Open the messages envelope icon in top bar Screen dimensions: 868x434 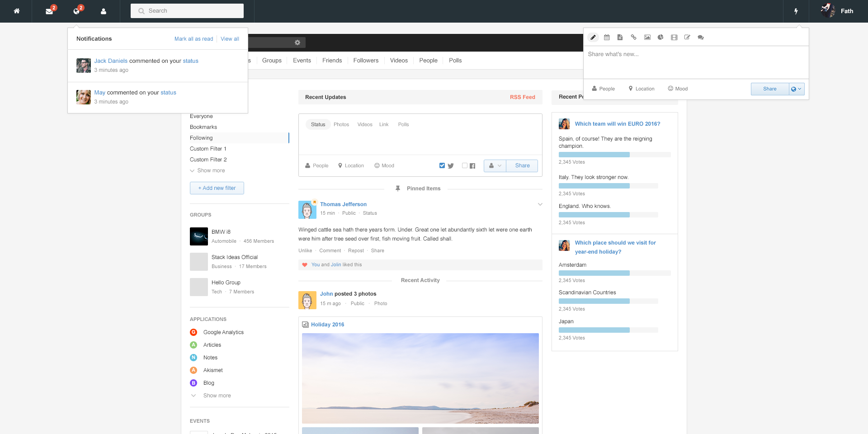(49, 11)
